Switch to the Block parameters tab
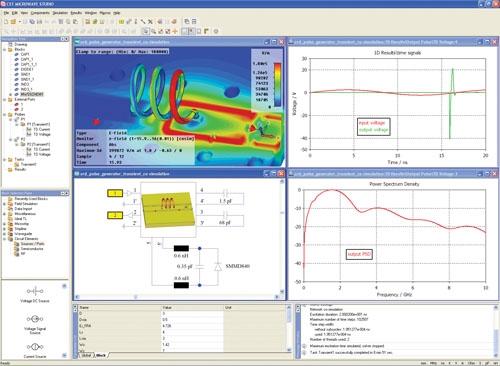This screenshot has height=366, width=500. (x=101, y=356)
